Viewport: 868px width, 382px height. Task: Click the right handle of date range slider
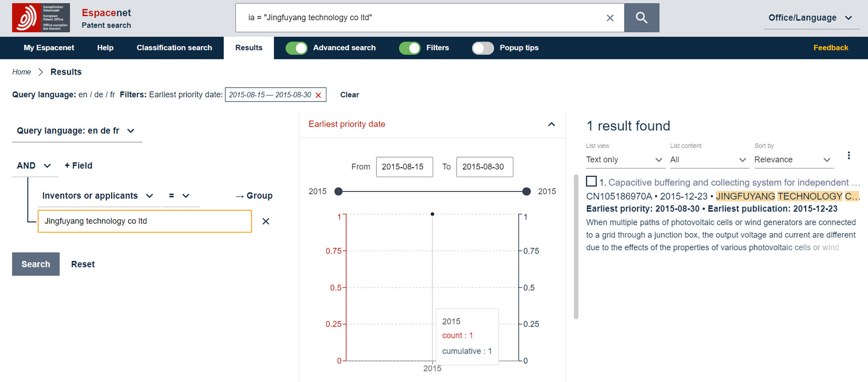(x=526, y=191)
